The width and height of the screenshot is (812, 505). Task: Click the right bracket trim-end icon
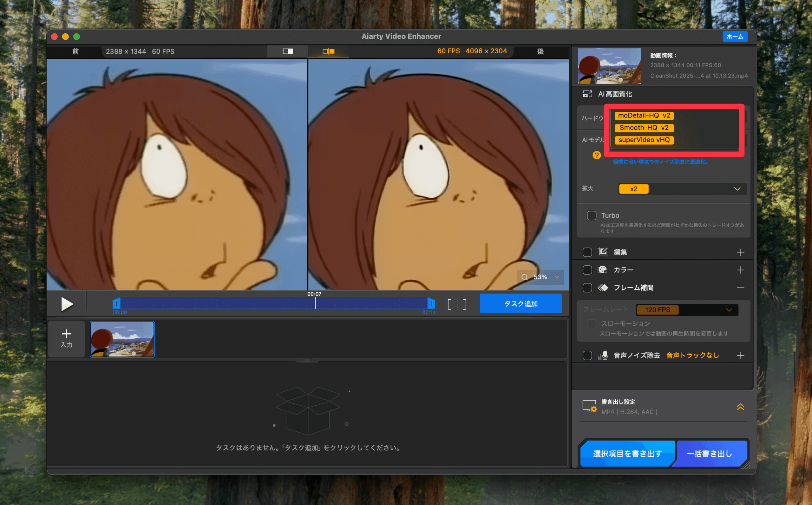[x=464, y=304]
